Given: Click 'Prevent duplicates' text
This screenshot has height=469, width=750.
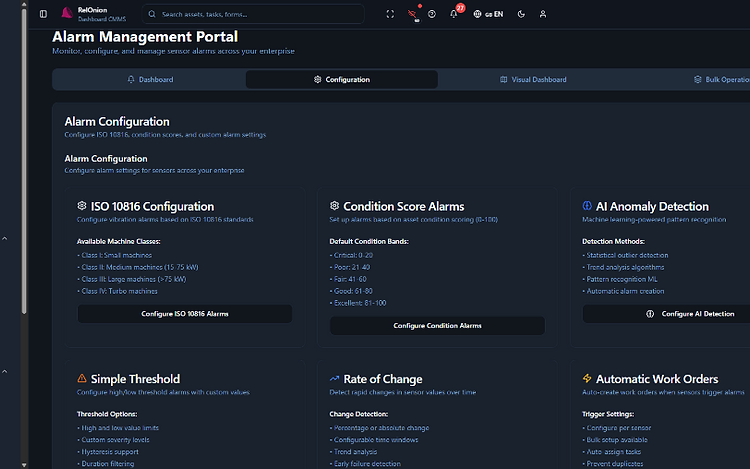Looking at the screenshot, I should pyautogui.click(x=615, y=464).
